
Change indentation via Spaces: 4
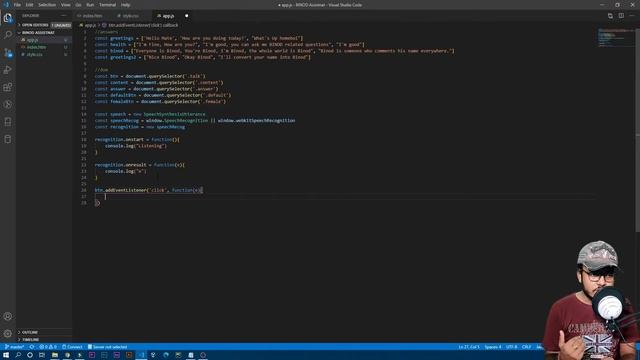click(x=493, y=347)
